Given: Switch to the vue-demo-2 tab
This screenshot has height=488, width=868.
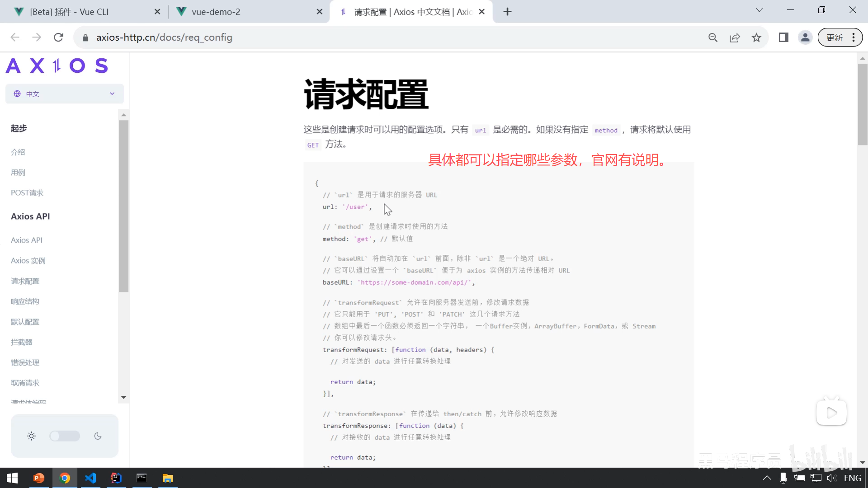Looking at the screenshot, I should (216, 12).
